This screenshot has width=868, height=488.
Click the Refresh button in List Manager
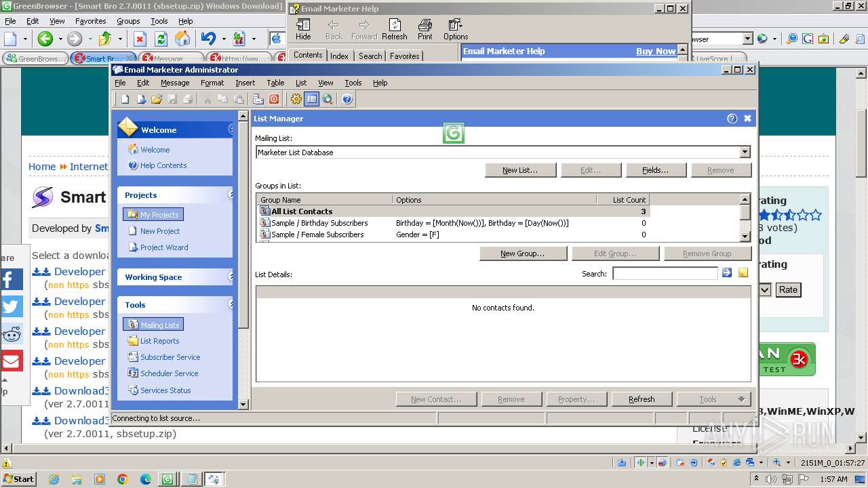pos(642,399)
